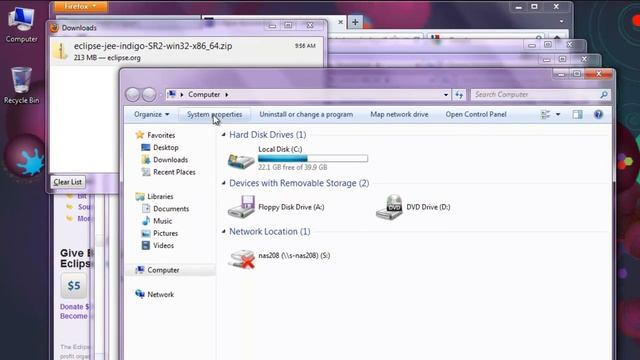Click the Donate link on Eclipse page
This screenshot has height=360, width=640.
pyautogui.click(x=75, y=307)
